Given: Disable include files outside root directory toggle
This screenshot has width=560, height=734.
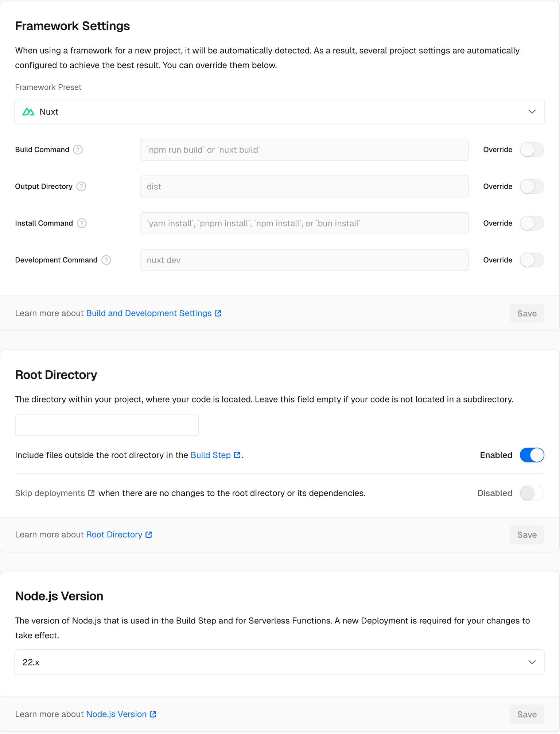Looking at the screenshot, I should tap(532, 455).
